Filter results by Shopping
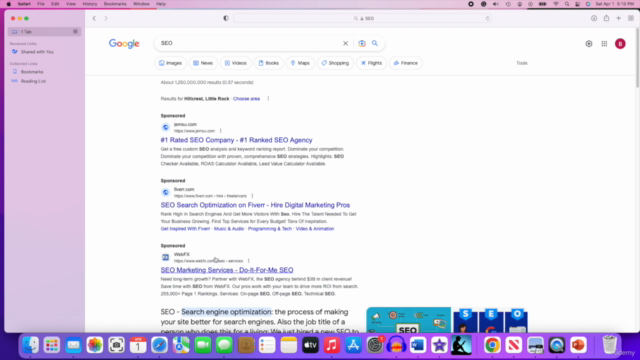This screenshot has width=640, height=360. click(x=335, y=63)
